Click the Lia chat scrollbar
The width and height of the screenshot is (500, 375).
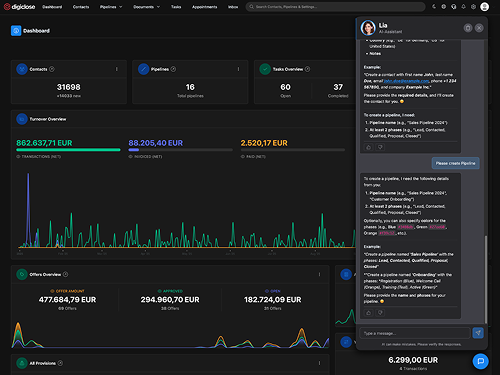(486, 279)
